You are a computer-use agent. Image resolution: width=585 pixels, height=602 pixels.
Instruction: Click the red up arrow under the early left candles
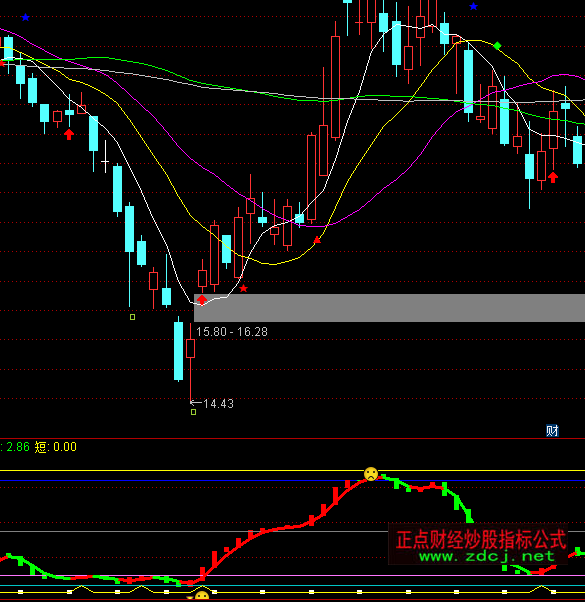click(x=69, y=134)
